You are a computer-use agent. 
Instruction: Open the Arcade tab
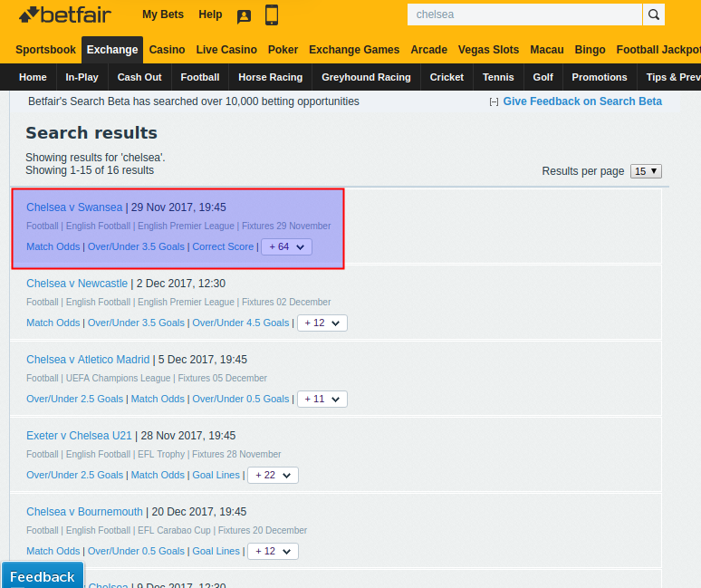428,50
